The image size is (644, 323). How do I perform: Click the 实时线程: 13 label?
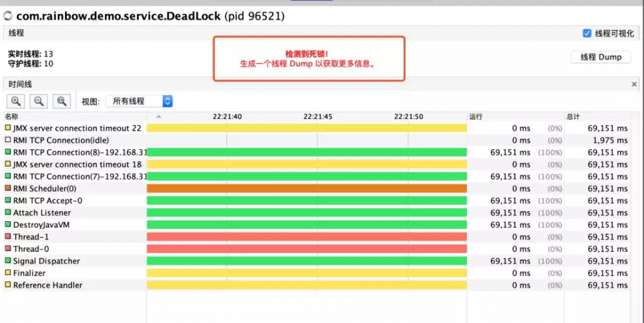[30, 54]
